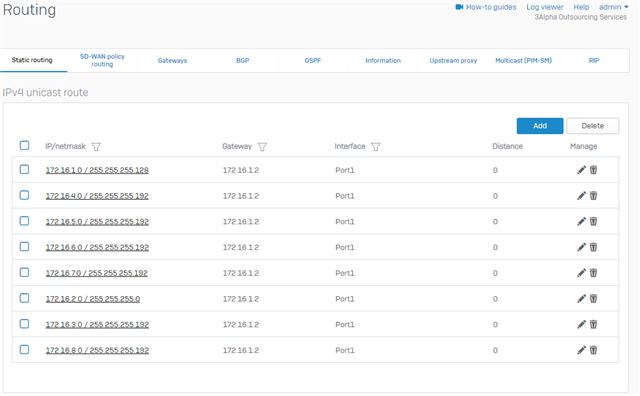Edit the 172.16.4.0 route with pencil icon
The width and height of the screenshot is (640, 396).
coord(581,196)
